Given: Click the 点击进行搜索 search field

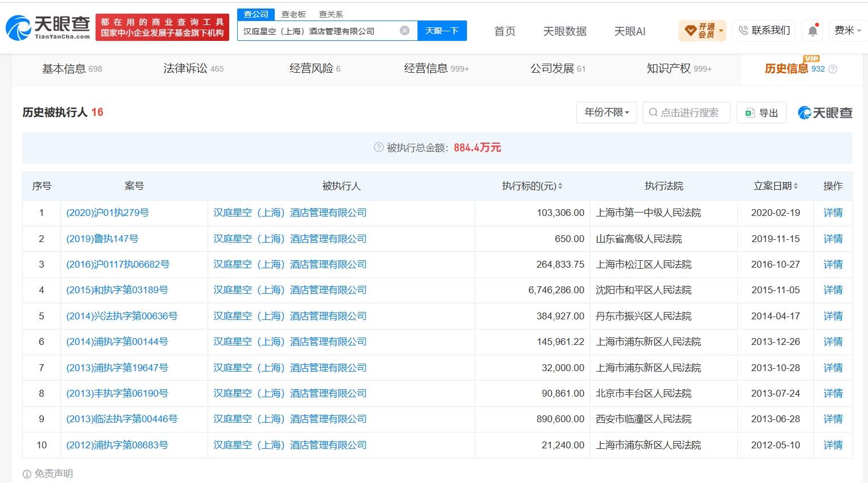Looking at the screenshot, I should (687, 113).
